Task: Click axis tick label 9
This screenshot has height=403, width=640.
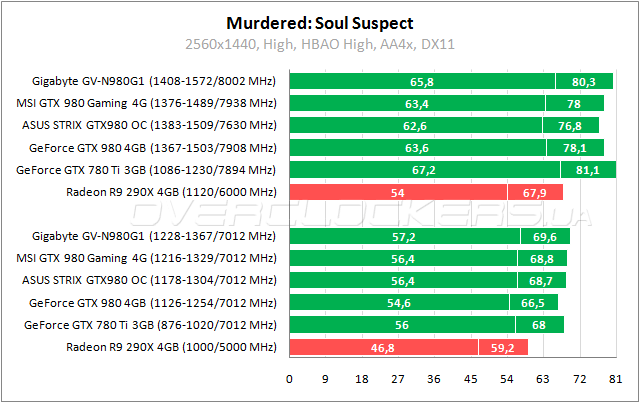Action: [x=325, y=379]
